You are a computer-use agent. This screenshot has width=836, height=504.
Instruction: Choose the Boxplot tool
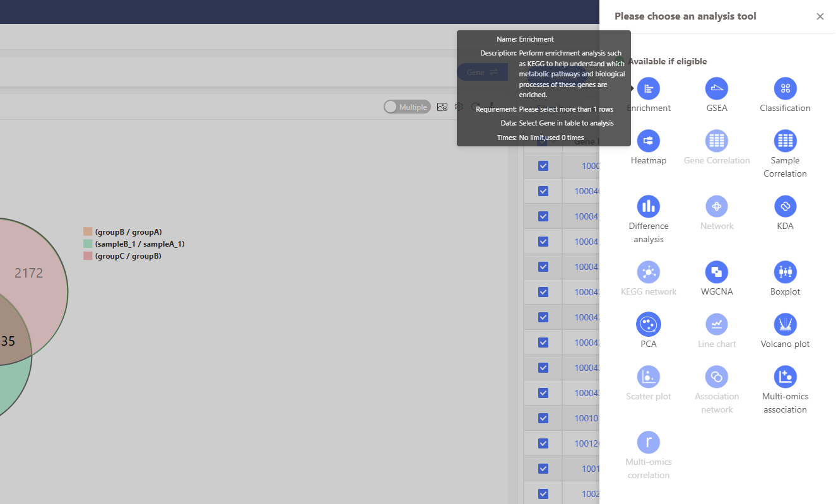click(x=785, y=272)
